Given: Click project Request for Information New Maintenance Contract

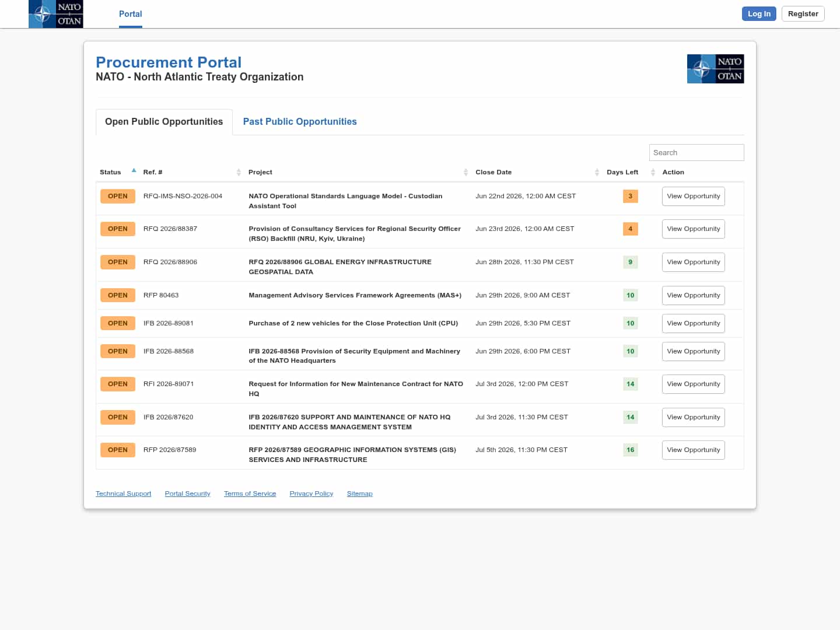Looking at the screenshot, I should tap(356, 389).
